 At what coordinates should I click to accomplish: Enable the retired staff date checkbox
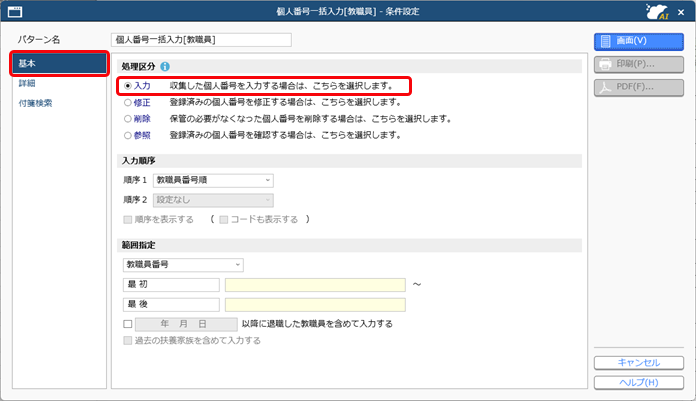click(x=128, y=324)
